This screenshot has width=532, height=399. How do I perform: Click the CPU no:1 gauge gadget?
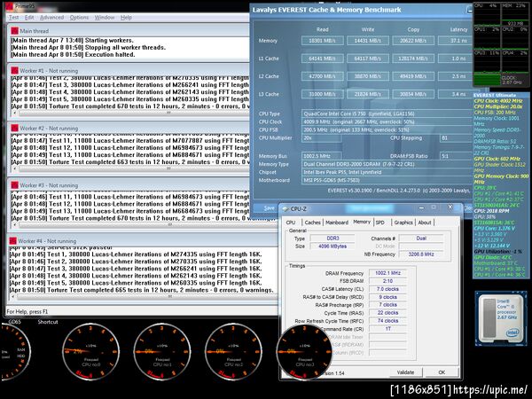coord(162,351)
